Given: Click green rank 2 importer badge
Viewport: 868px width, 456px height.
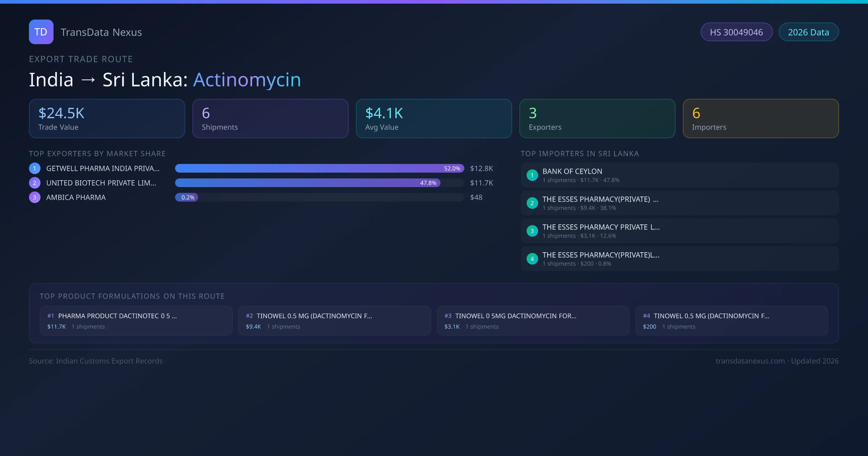Looking at the screenshot, I should 532,203.
